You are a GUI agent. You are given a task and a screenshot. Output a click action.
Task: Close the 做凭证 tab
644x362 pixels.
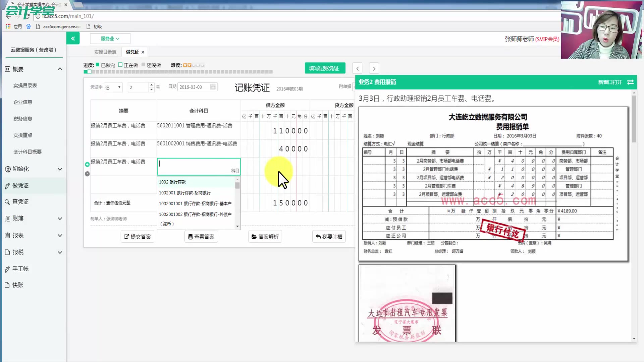point(143,52)
